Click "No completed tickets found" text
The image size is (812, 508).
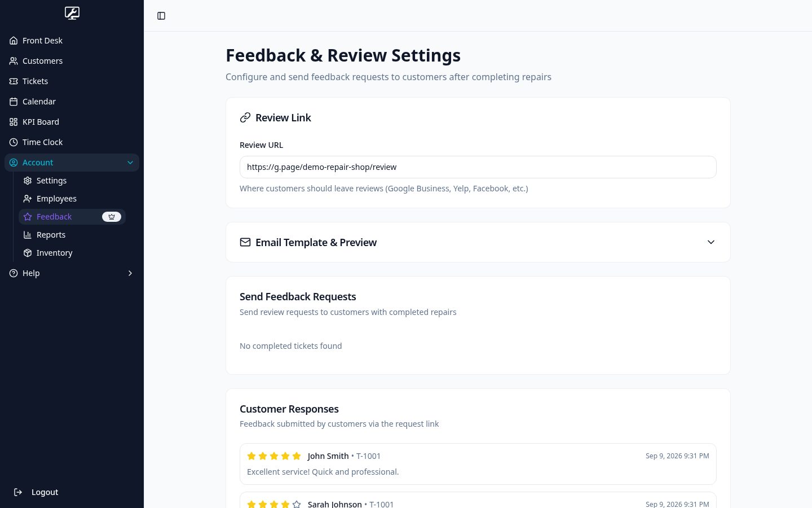(290, 346)
